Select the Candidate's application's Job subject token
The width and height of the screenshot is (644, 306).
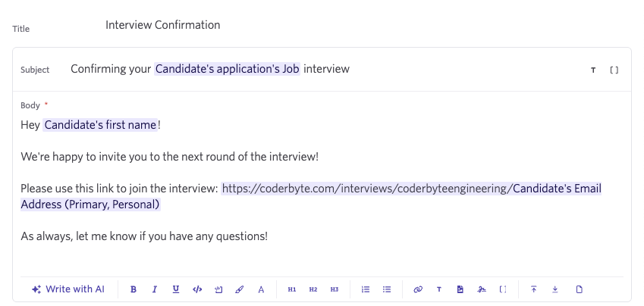point(228,69)
